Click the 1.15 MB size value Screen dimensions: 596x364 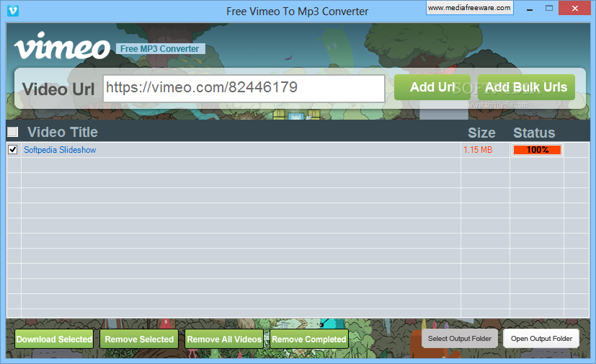[478, 150]
